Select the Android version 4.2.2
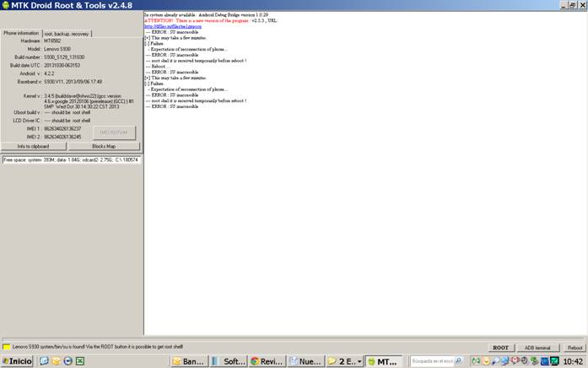The width and height of the screenshot is (588, 368). pyautogui.click(x=49, y=74)
